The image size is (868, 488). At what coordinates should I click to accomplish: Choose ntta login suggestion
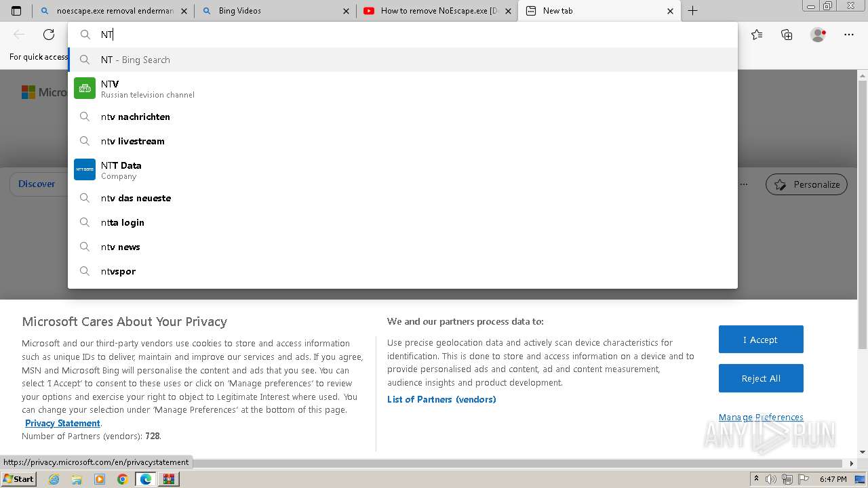pos(403,222)
